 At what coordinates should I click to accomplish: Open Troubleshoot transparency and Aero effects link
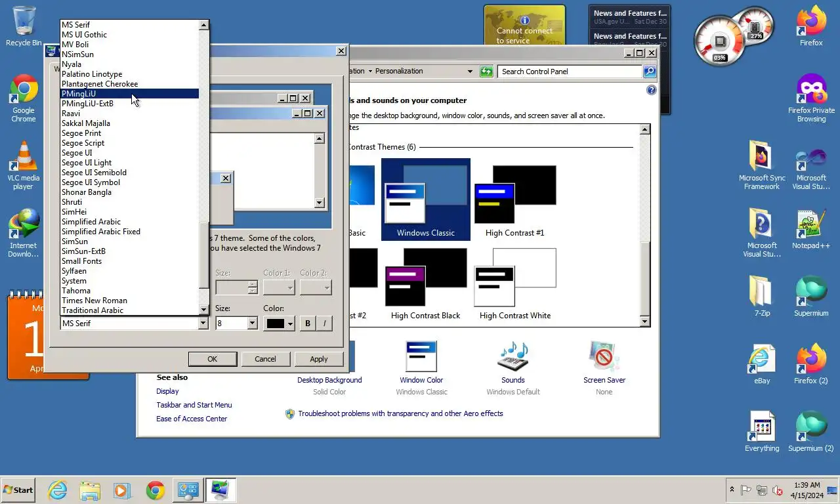tap(400, 413)
